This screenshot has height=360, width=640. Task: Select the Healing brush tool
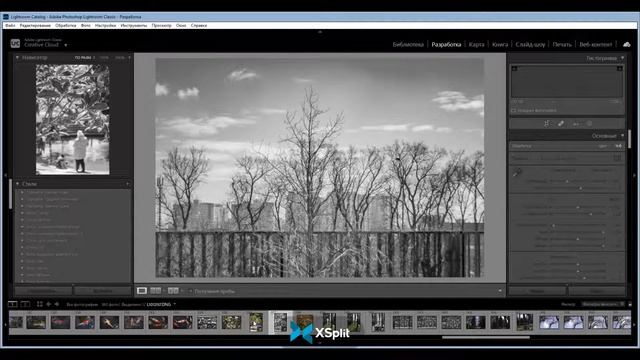pos(561,123)
